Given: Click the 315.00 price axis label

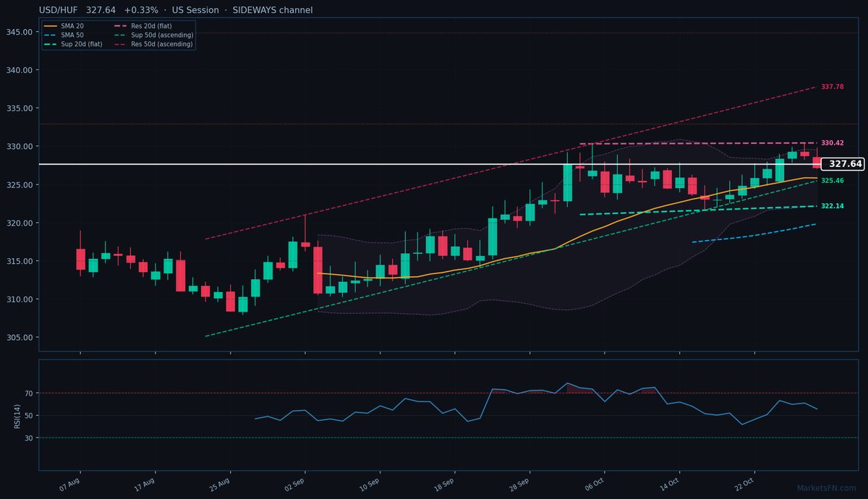Looking at the screenshot, I should click(19, 261).
